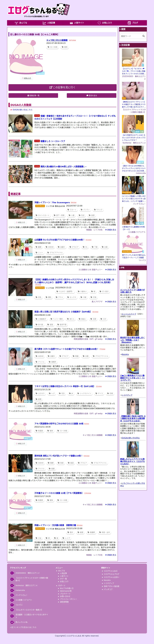
Task: Open the 人気サイト navigation tab
Action: pyautogui.click(x=77, y=23)
